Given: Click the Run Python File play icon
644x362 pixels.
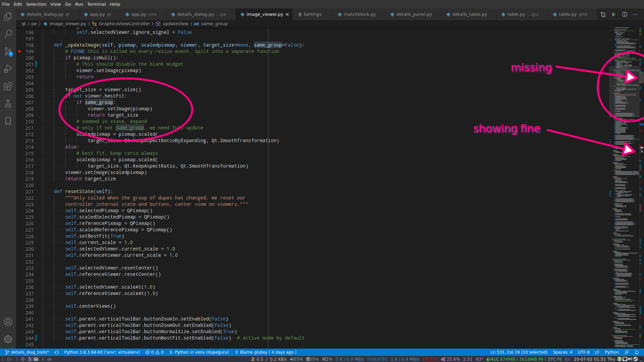Looking at the screenshot, I should point(614,14).
